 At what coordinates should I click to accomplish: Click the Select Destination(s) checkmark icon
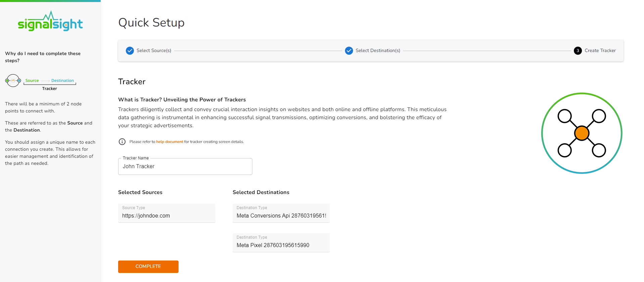click(349, 51)
